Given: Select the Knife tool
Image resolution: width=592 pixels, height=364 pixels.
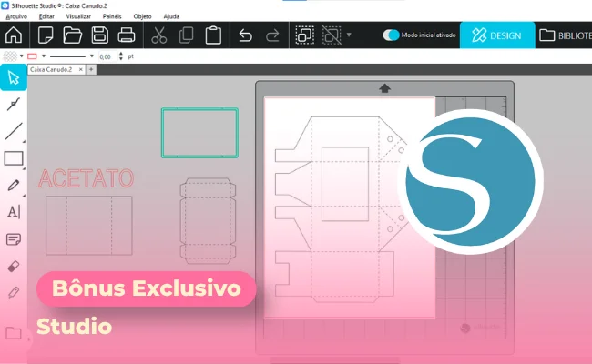Looking at the screenshot, I should pyautogui.click(x=14, y=293).
